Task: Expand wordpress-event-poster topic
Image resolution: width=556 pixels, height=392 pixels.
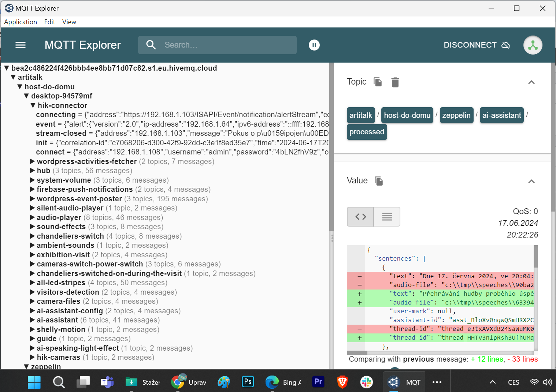Action: 32,199
